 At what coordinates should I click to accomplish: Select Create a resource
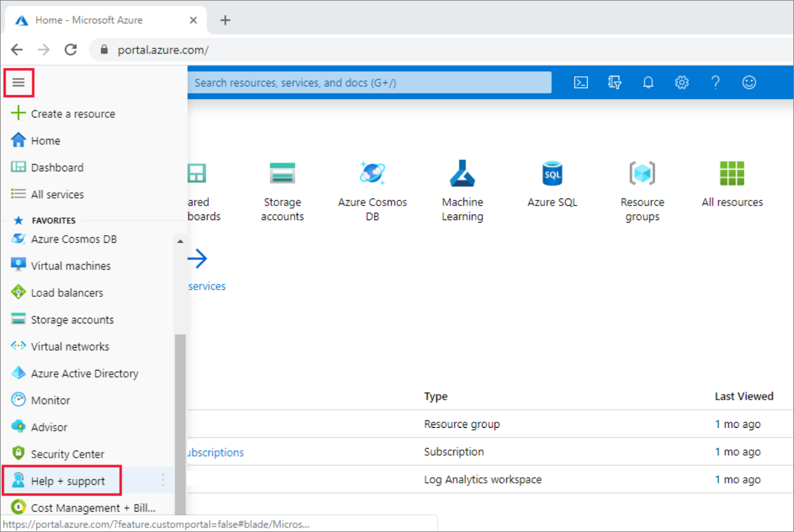click(73, 113)
